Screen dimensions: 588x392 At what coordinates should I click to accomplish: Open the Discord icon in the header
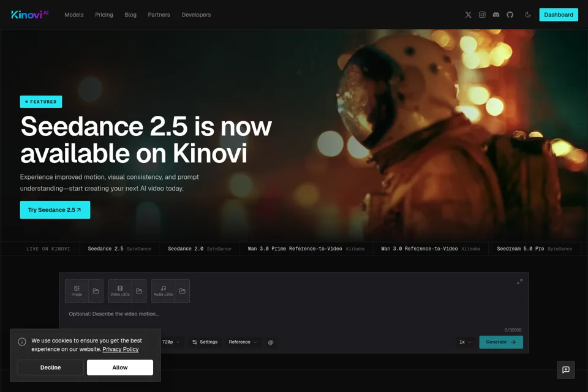click(x=496, y=15)
